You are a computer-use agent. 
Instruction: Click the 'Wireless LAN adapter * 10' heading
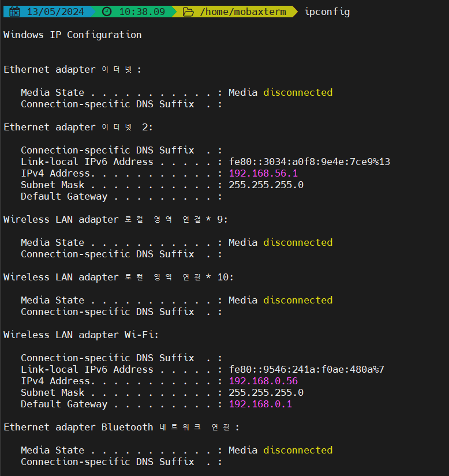[118, 277]
